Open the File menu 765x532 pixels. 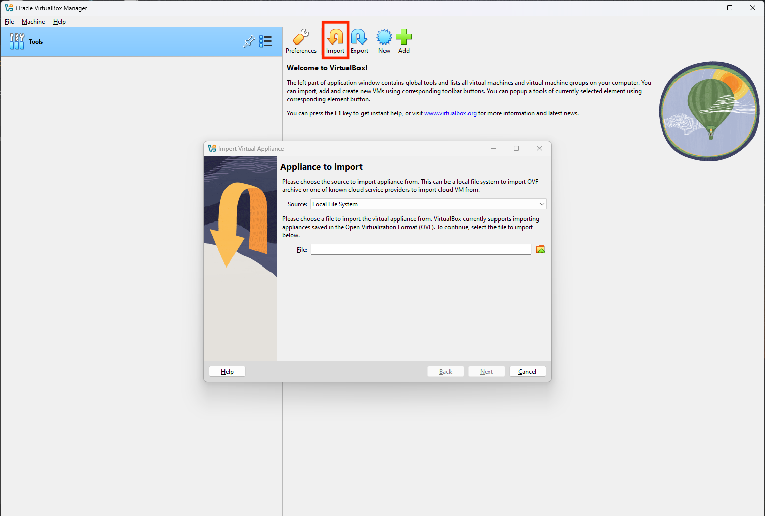pyautogui.click(x=9, y=21)
